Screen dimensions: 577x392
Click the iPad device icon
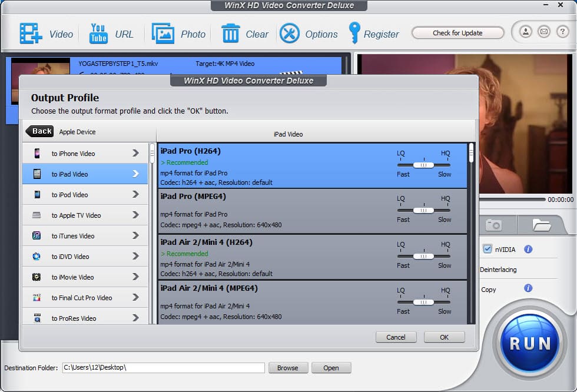point(37,174)
